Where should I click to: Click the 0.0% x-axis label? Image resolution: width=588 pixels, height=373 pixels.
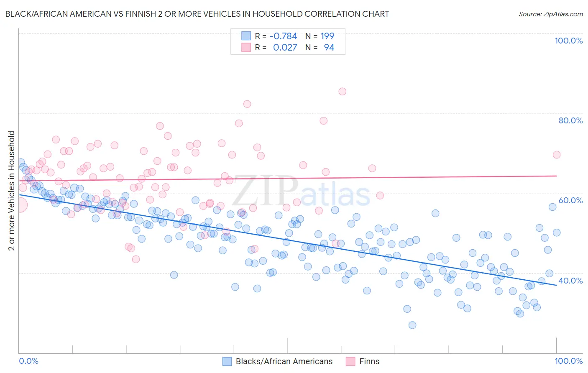point(28,361)
